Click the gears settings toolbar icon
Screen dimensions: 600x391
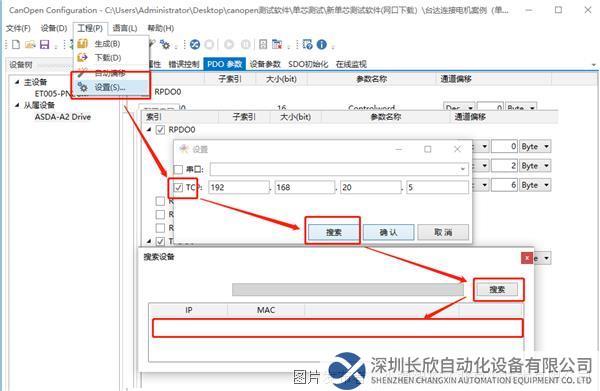pos(165,44)
